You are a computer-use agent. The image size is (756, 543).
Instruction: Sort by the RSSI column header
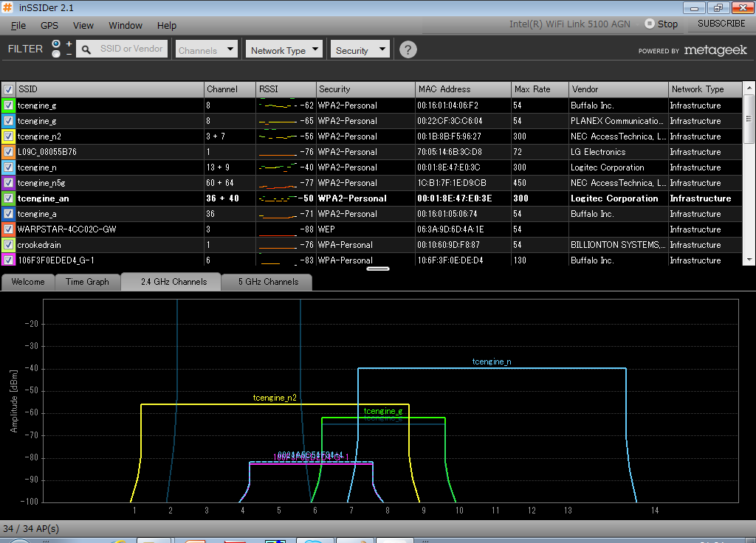click(x=286, y=89)
